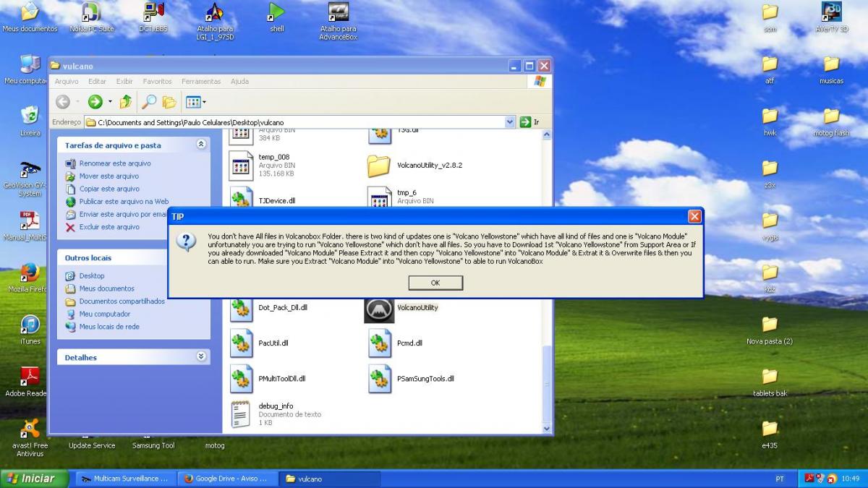The image size is (868, 488).
Task: Select the motog flash desktop folder
Action: 832,121
